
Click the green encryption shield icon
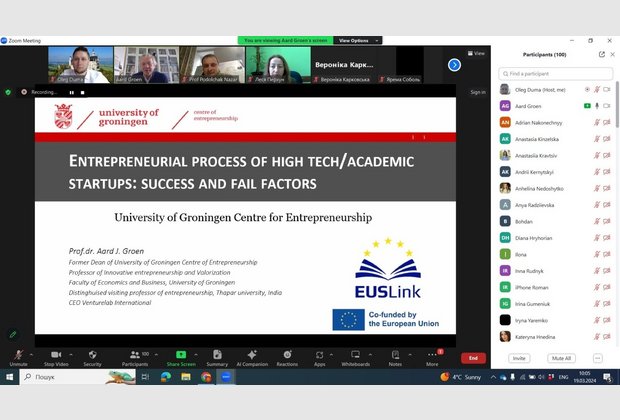pyautogui.click(x=8, y=92)
